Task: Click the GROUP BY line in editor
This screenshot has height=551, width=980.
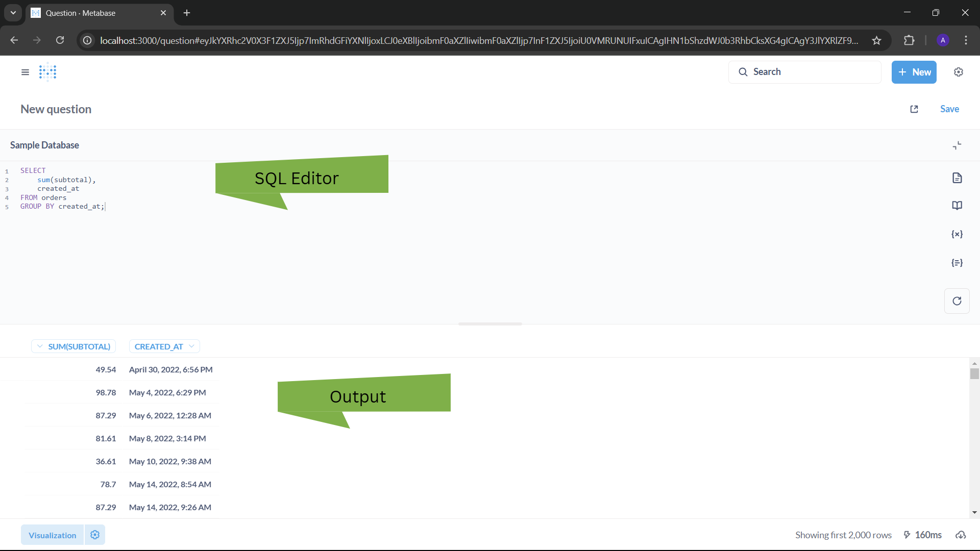Action: [62, 207]
